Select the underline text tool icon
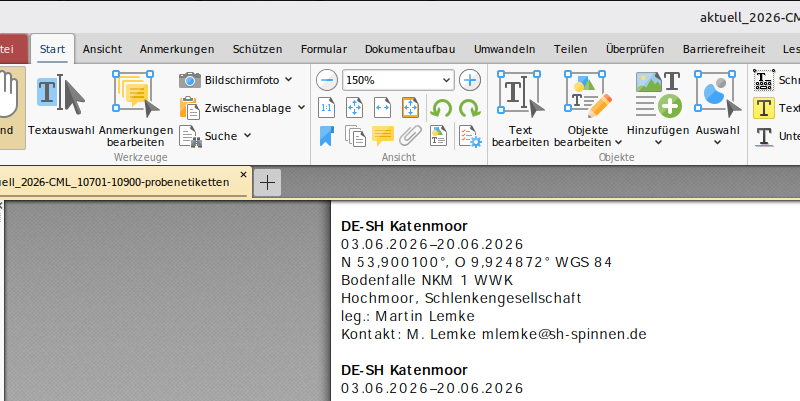Image resolution: width=800 pixels, height=401 pixels. (x=764, y=136)
